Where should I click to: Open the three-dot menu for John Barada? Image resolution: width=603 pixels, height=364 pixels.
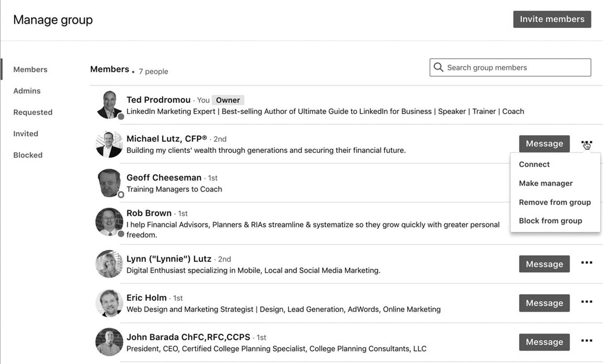pyautogui.click(x=586, y=341)
